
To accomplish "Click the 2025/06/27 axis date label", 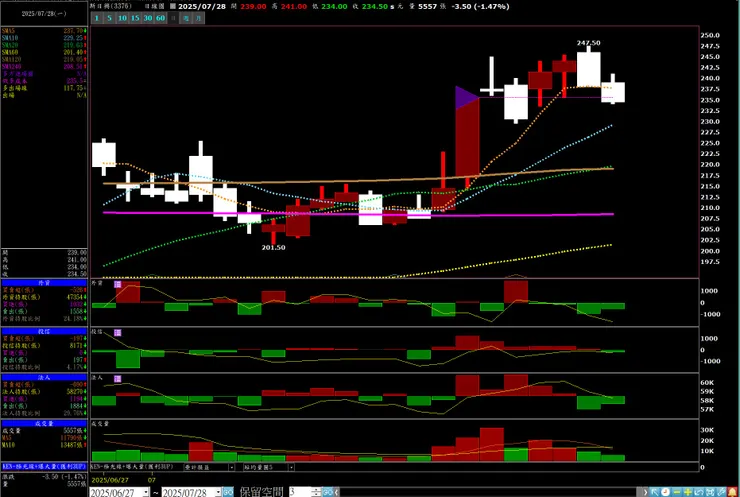I will (x=110, y=480).
